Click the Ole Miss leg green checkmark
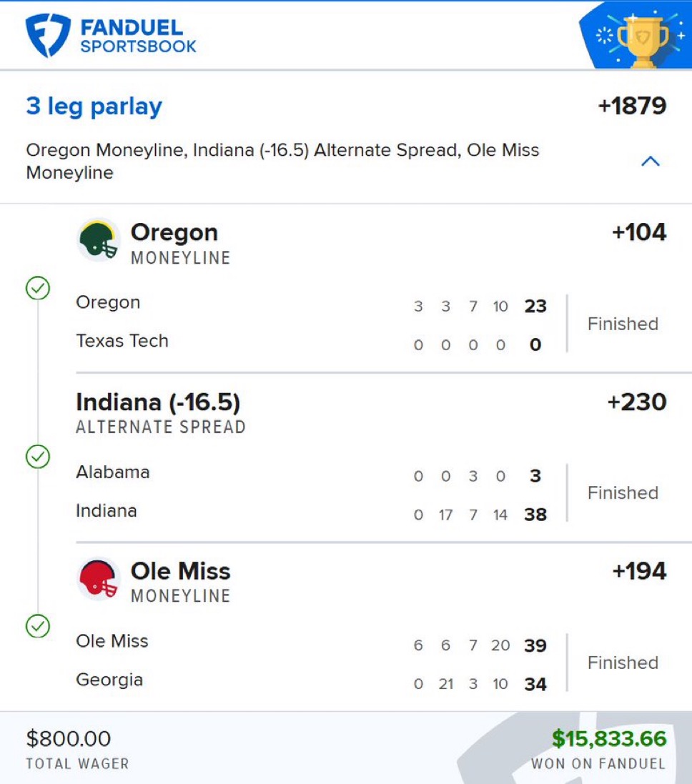 click(37, 626)
